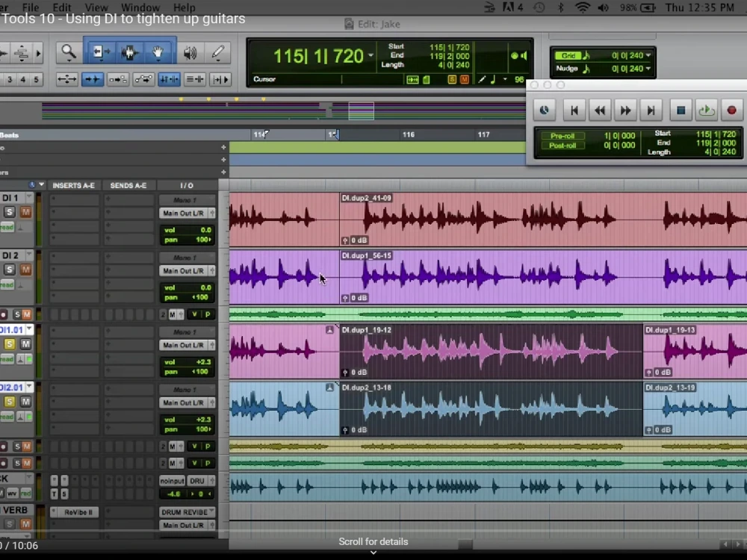Toggle solo on DI2.01 track
This screenshot has width=747, height=560.
[10, 402]
